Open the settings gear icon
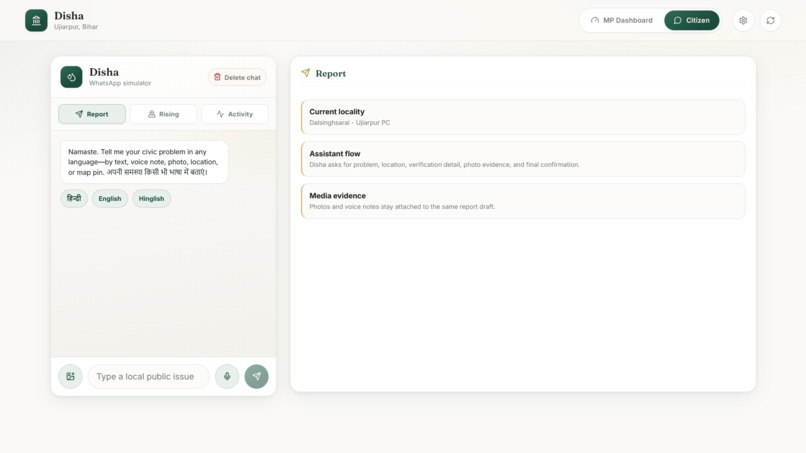This screenshot has width=806, height=453. 743,21
